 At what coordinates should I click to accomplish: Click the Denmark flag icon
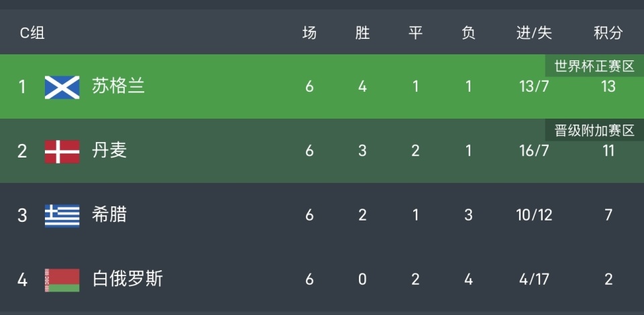[x=62, y=151]
